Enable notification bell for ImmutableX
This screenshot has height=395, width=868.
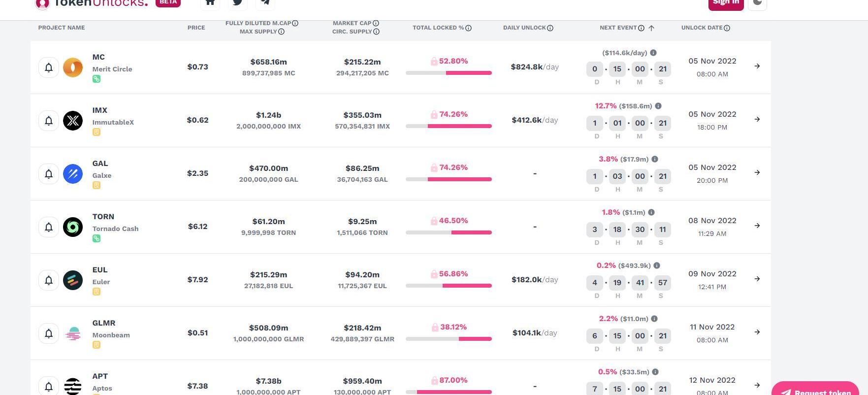pos(49,121)
